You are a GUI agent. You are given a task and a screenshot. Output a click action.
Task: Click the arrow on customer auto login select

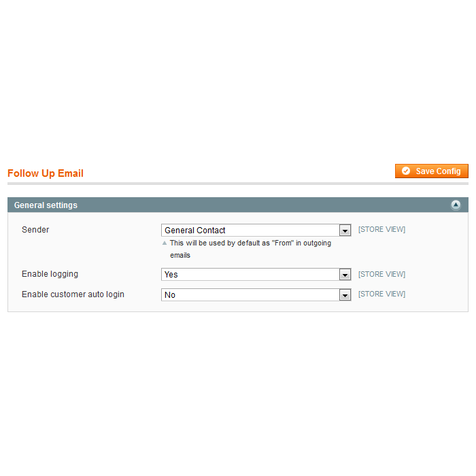(x=345, y=295)
